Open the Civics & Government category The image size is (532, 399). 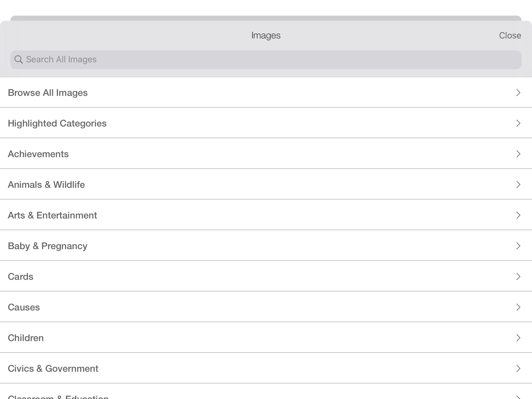pos(266,368)
